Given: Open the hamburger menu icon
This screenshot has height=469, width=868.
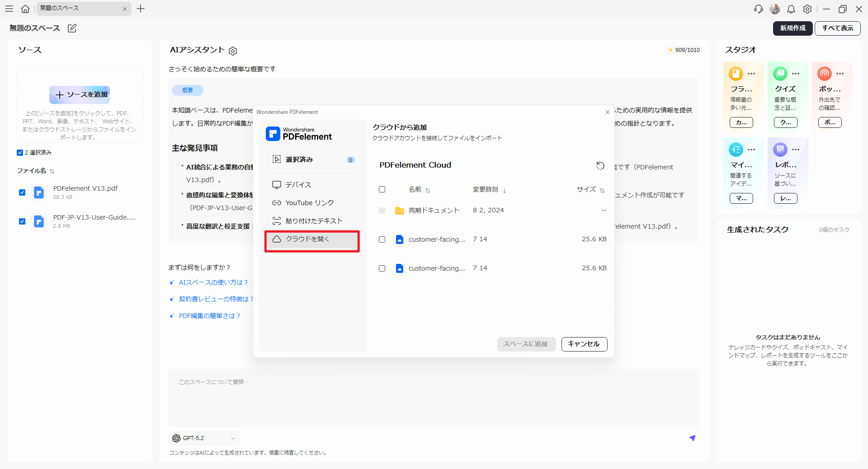Looking at the screenshot, I should (9, 9).
